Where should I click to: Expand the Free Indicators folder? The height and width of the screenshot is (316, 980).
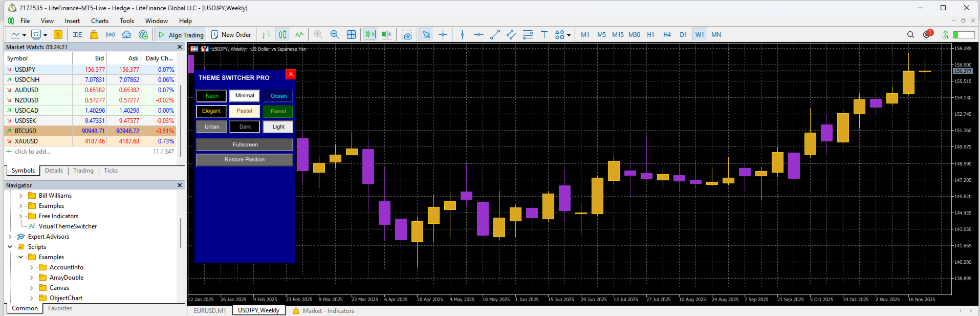tap(20, 216)
